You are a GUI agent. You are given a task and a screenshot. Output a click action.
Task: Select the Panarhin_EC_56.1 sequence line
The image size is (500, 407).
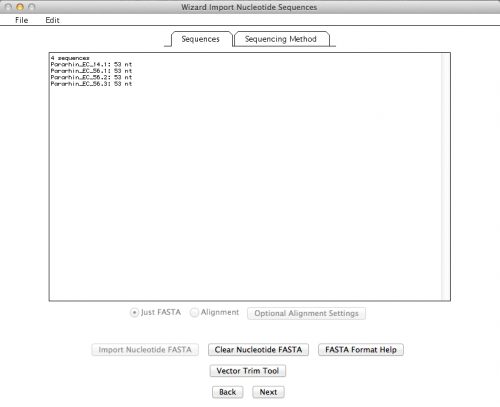coord(91,71)
